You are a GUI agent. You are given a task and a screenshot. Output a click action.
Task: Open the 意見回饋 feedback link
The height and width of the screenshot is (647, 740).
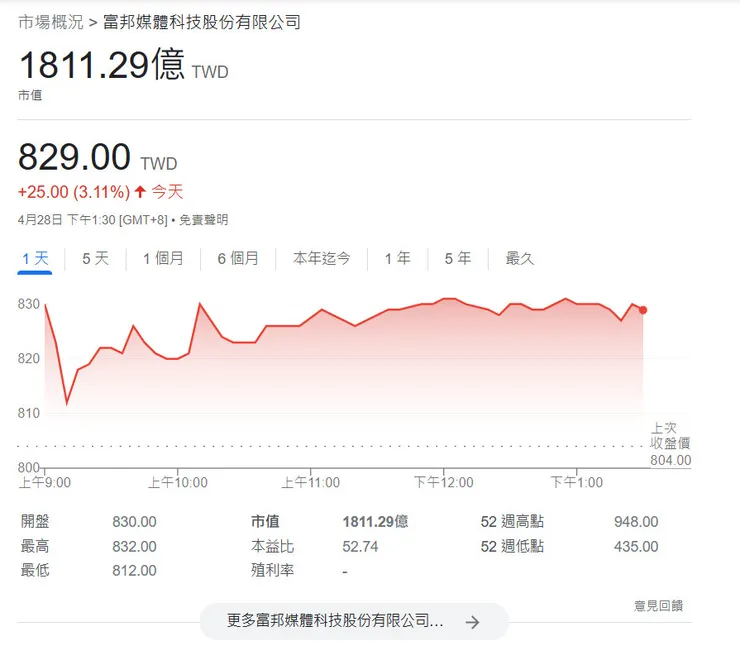(x=658, y=606)
